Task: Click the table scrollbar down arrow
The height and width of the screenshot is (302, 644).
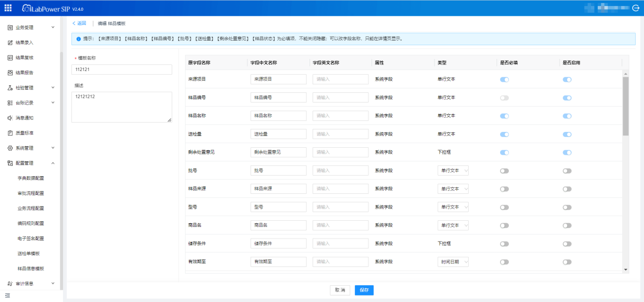Action: (626, 270)
